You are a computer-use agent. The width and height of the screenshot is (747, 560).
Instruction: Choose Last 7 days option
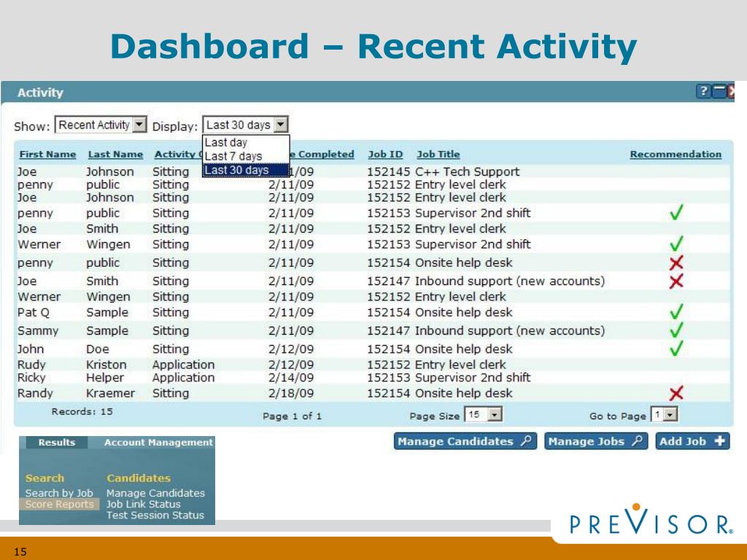246,156
